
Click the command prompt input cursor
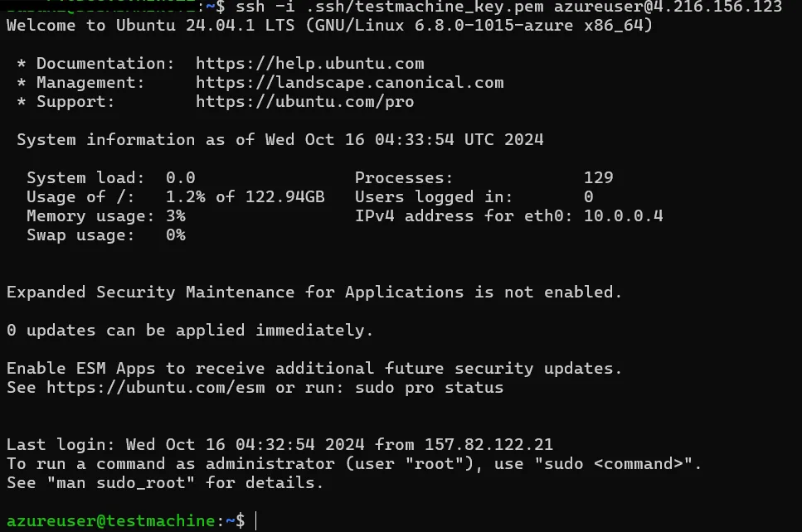coord(257,520)
